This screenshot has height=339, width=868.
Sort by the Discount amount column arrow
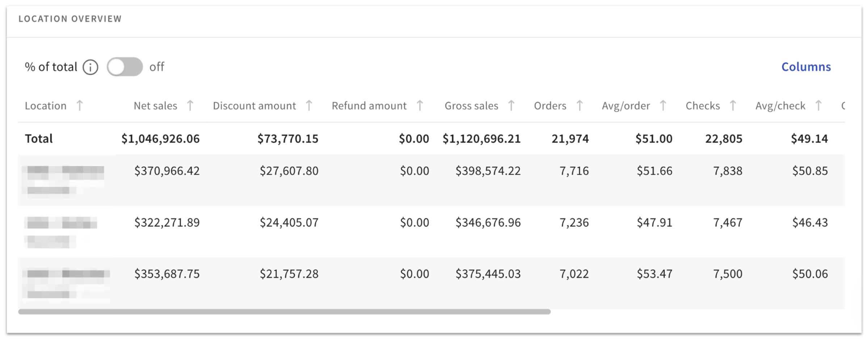click(x=309, y=105)
